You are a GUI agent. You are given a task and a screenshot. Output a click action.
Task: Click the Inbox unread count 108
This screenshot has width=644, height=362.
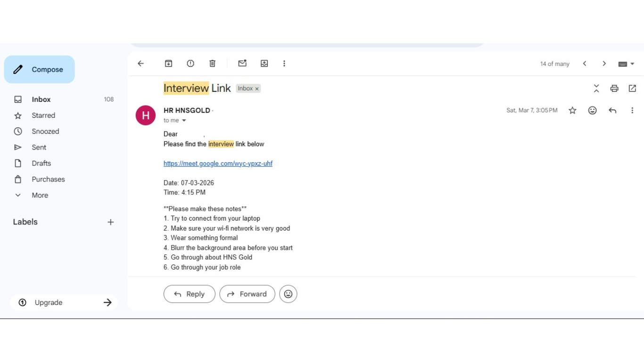pos(109,99)
